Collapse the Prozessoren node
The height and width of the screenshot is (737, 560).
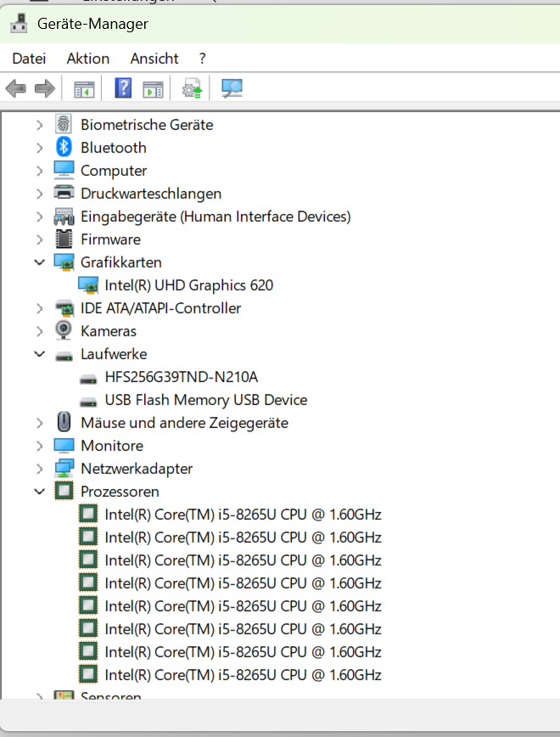tap(40, 491)
